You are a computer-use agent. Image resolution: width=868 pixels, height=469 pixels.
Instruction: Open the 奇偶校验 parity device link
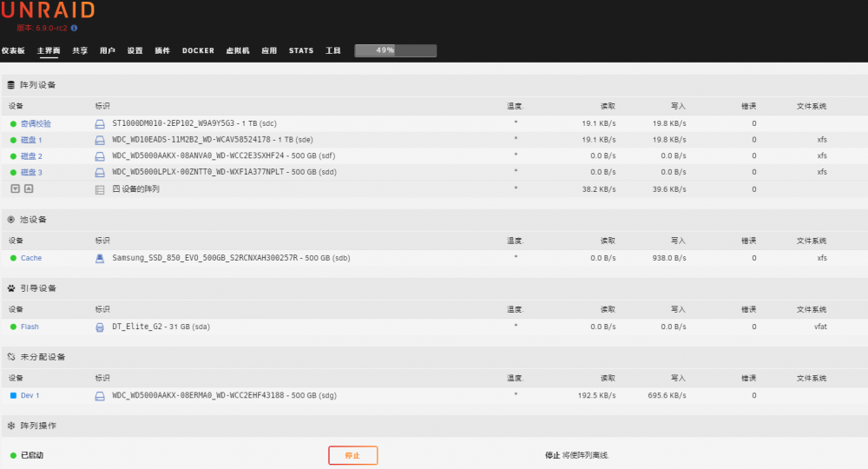36,123
